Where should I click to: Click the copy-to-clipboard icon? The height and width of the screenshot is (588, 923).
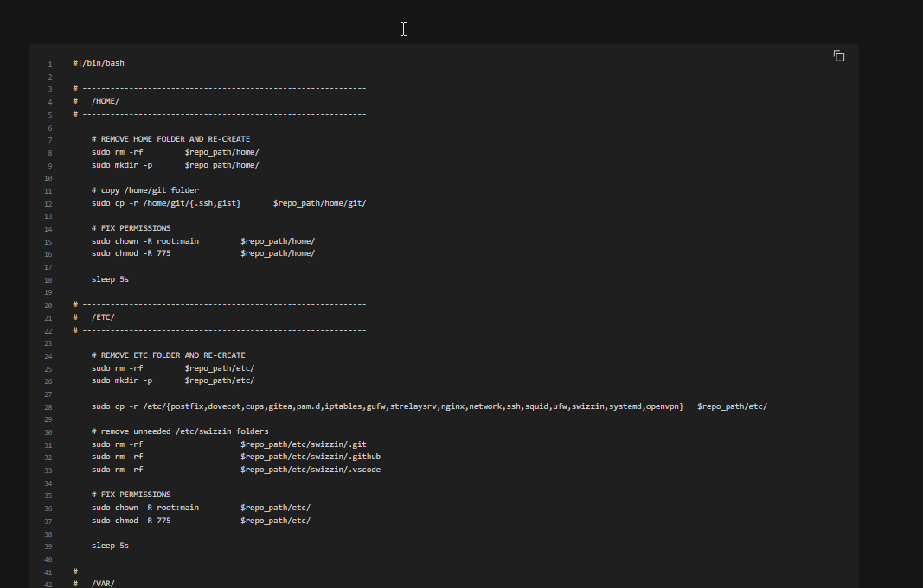838,54
